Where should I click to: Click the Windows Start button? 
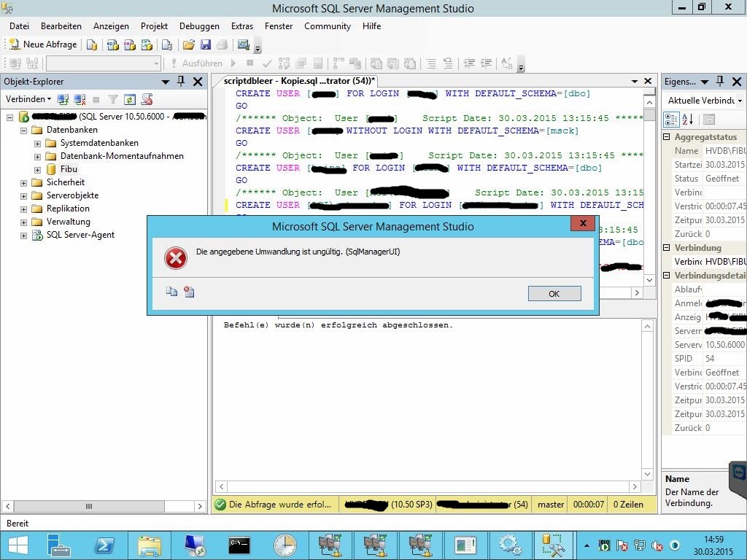18,545
